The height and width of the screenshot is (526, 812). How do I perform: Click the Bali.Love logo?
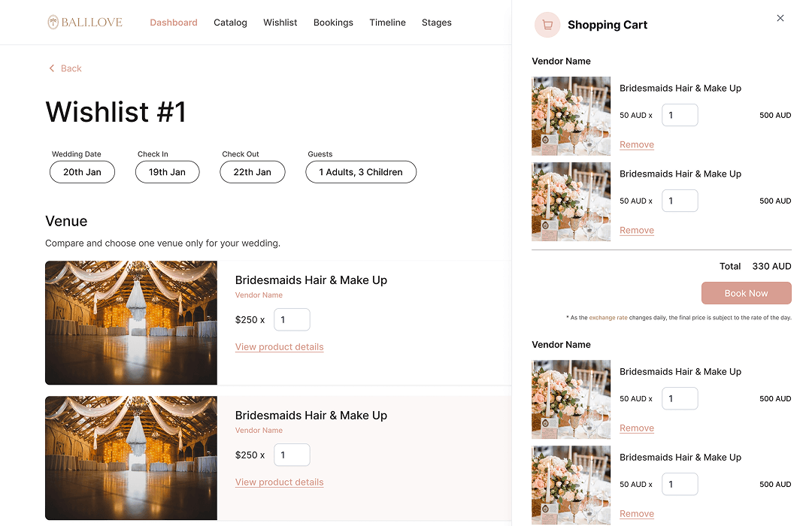pyautogui.click(x=85, y=23)
